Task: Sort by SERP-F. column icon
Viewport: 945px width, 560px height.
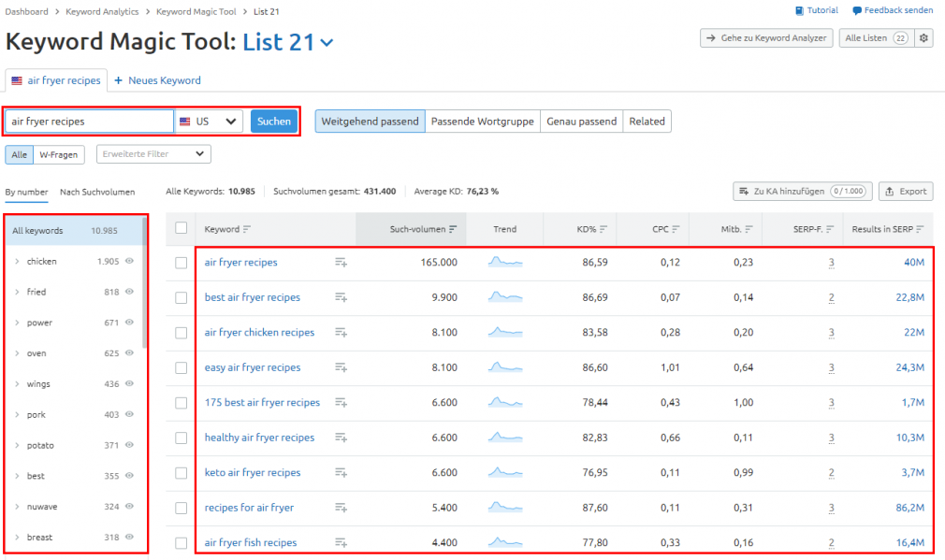Action: [830, 229]
